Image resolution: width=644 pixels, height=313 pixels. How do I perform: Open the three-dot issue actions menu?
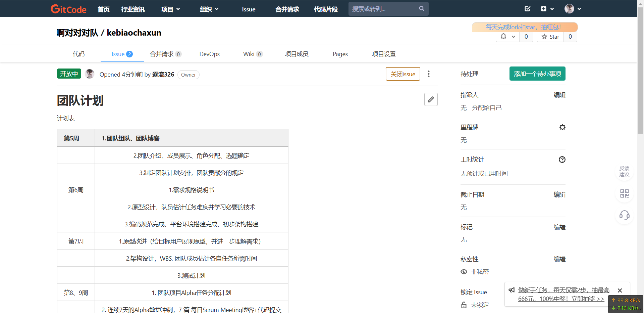point(428,74)
